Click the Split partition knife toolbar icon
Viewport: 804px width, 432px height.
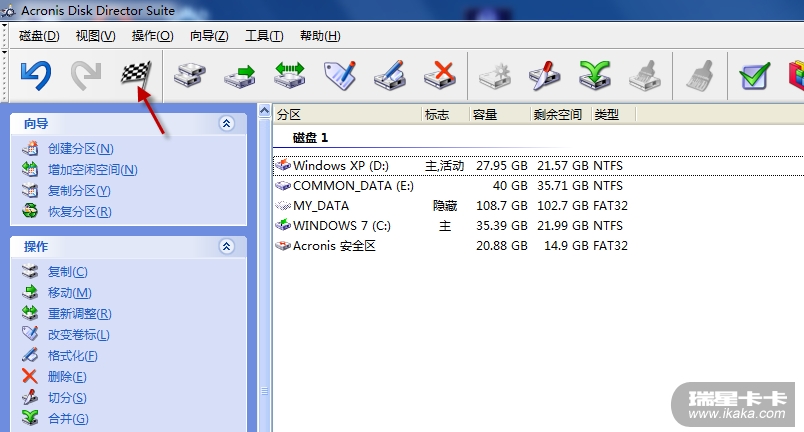tap(545, 75)
